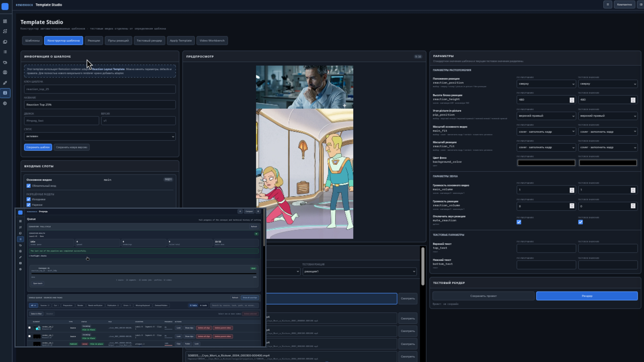Click the Компактно button in main window

click(x=624, y=4)
